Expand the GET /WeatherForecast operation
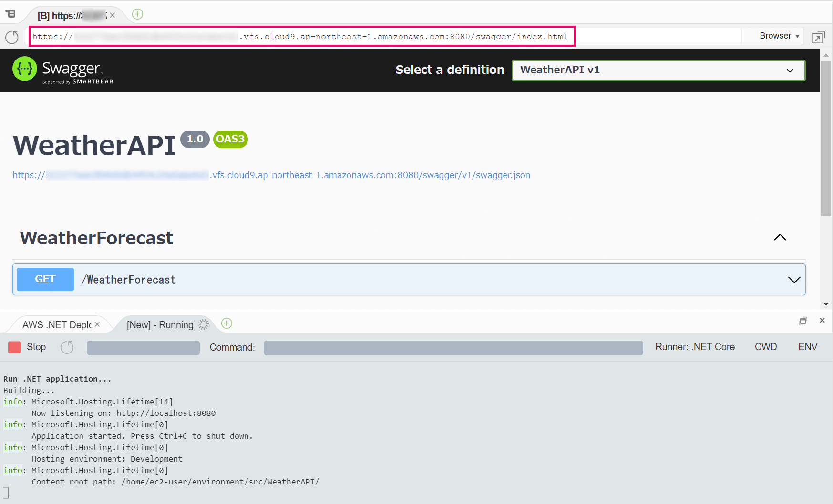 click(794, 280)
